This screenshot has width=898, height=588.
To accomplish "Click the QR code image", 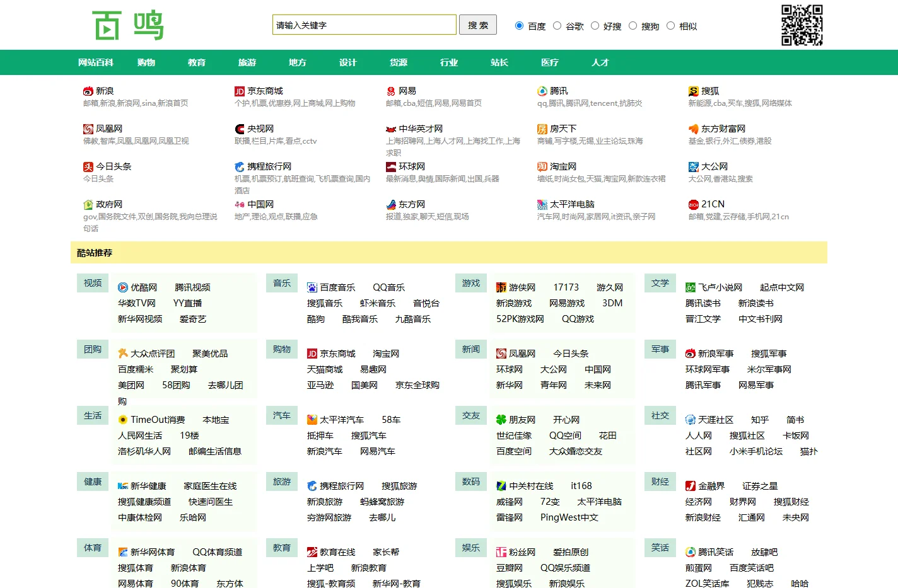I will point(802,25).
